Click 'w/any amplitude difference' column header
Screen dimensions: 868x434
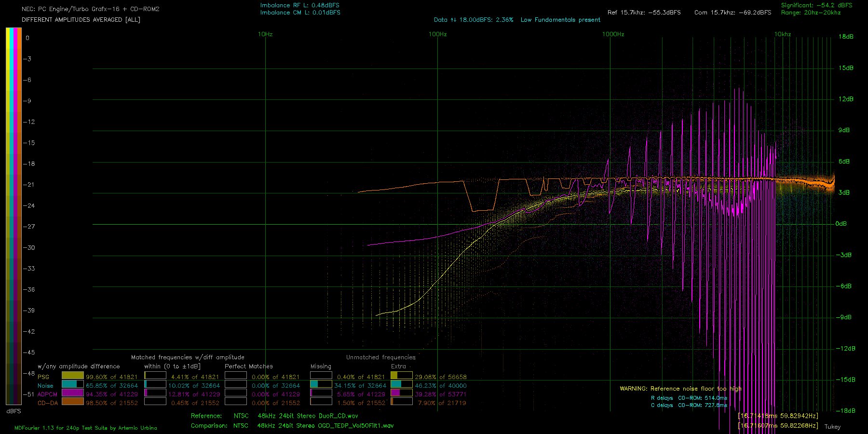click(79, 366)
